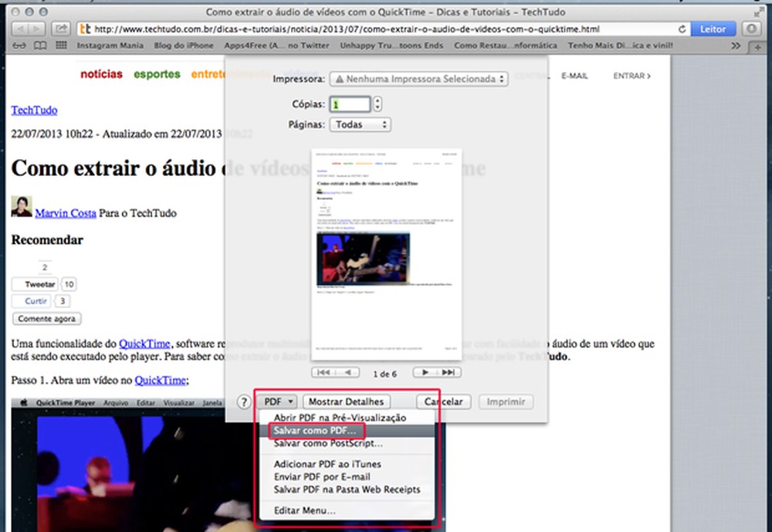772x532 pixels.
Task: Click ENTRAR link in page header
Action: pos(631,76)
